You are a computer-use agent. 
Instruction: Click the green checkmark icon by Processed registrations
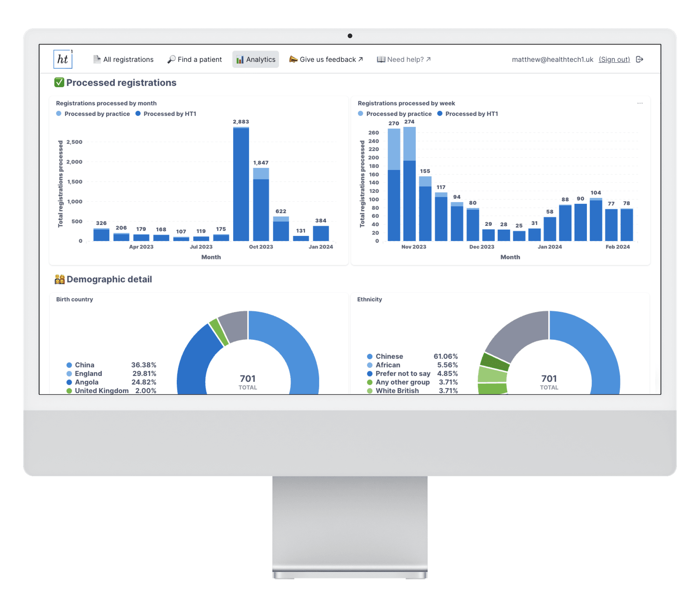[59, 82]
